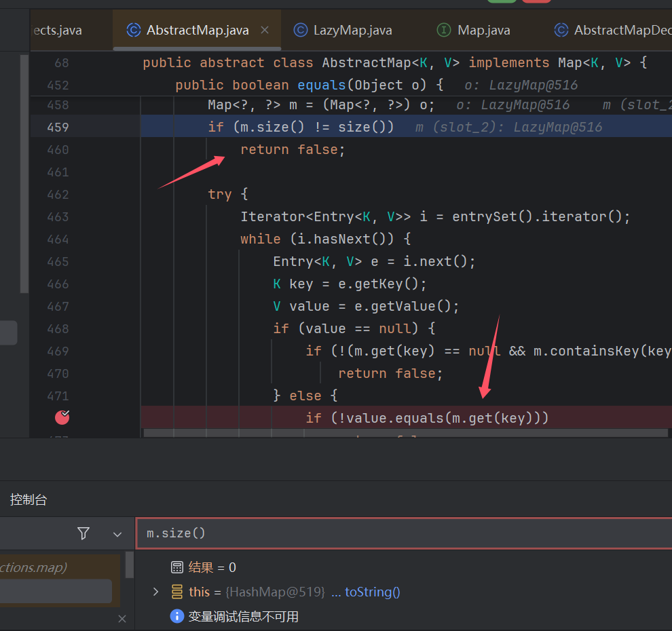Click line number 452 in the gutter
The height and width of the screenshot is (631, 672).
(58, 85)
